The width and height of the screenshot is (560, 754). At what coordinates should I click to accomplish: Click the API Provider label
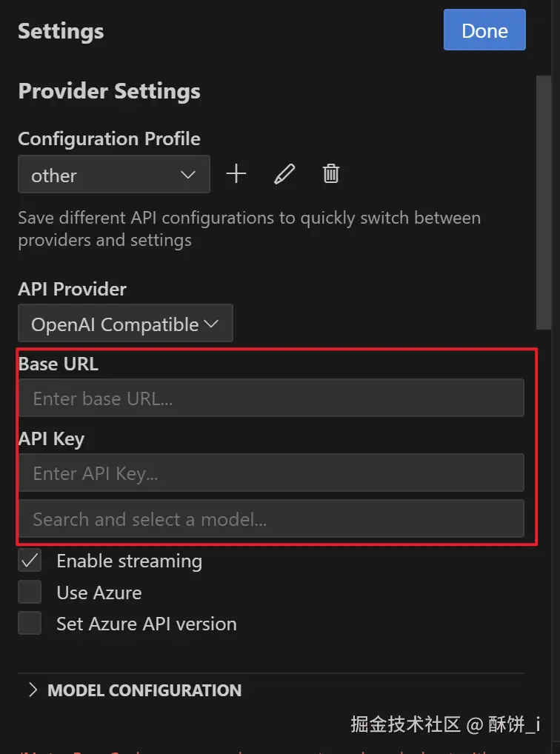coord(72,289)
